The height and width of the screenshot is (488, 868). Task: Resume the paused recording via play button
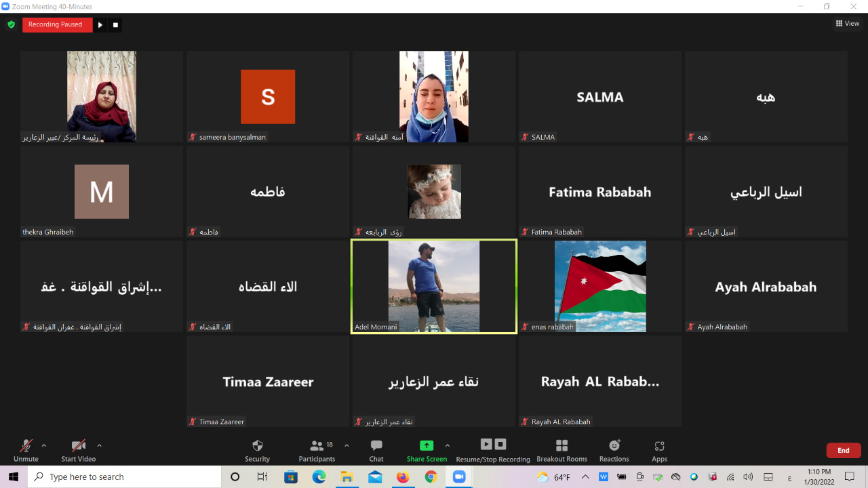click(100, 25)
